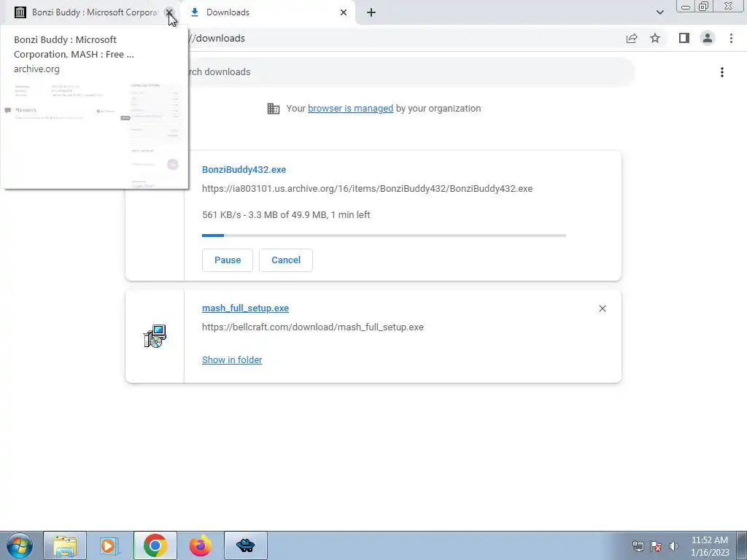Click the address bar URL text
Screen dimensions: 747x560
[217, 38]
